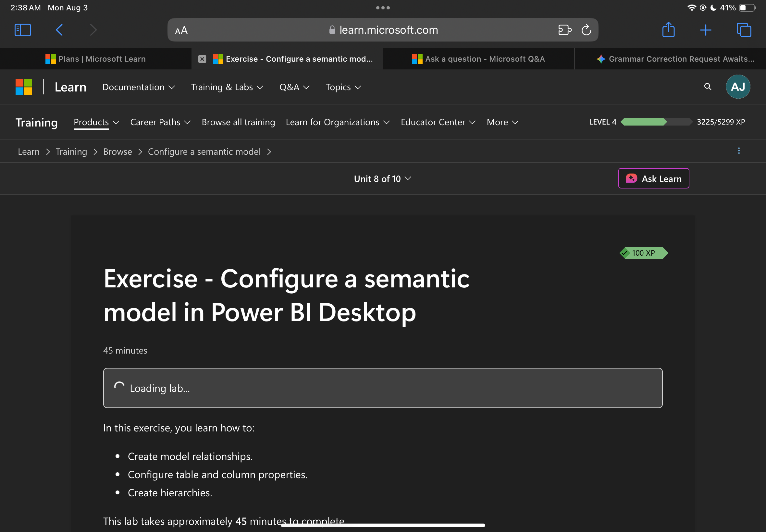
Task: Expand the Career Paths dropdown
Action: 160,122
